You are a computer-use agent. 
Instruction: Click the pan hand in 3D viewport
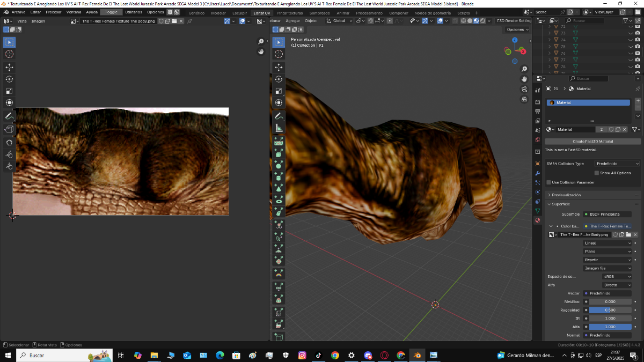(x=524, y=79)
